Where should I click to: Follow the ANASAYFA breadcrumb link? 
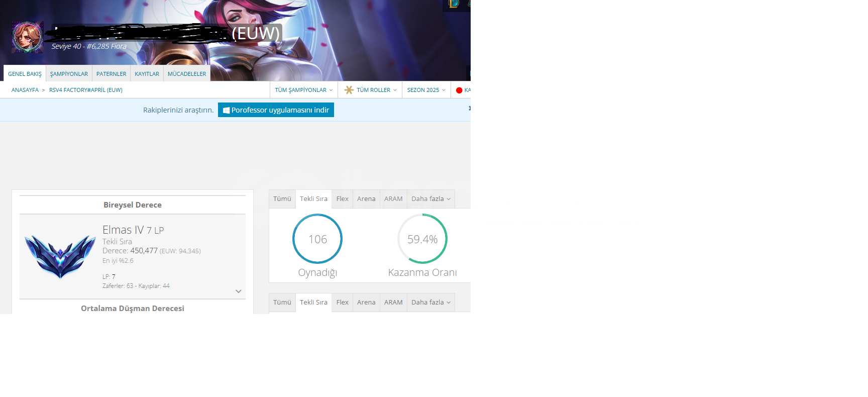(25, 90)
